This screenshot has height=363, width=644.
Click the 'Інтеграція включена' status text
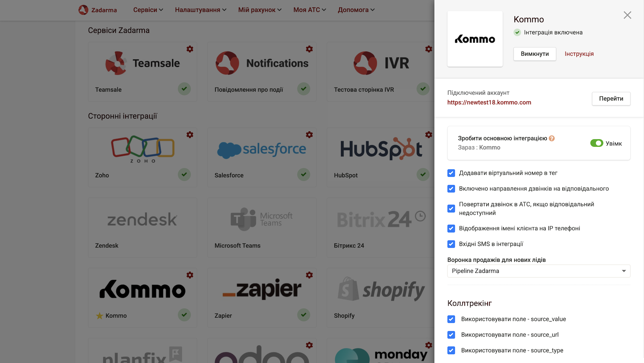click(x=553, y=32)
